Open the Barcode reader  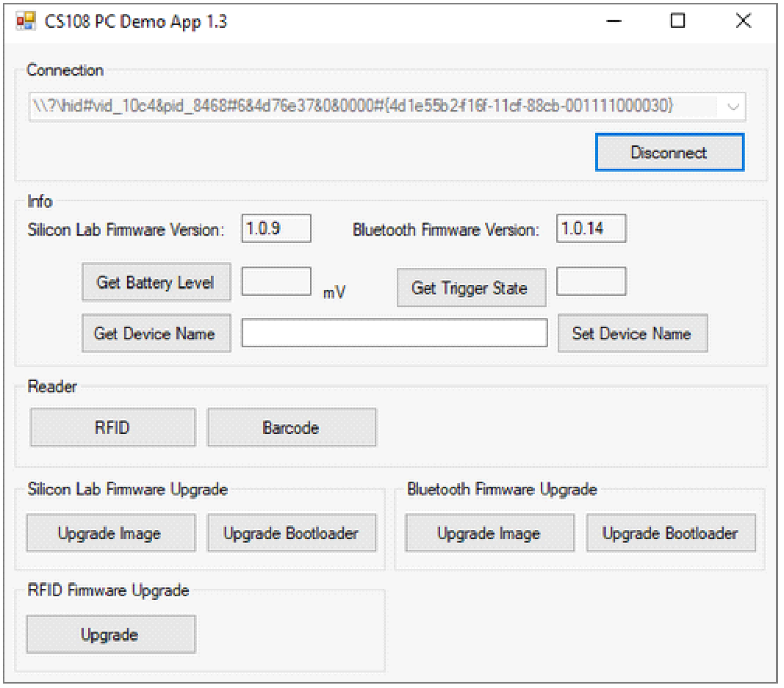point(291,427)
